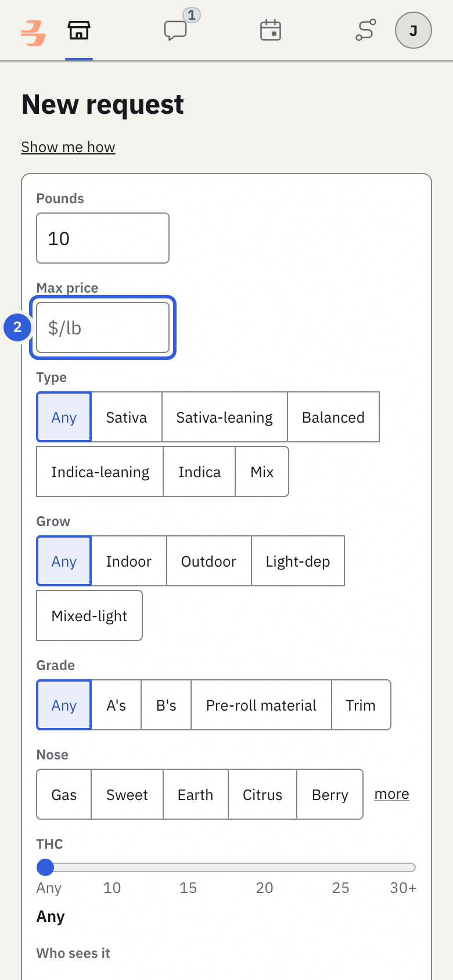Image resolution: width=453 pixels, height=980 pixels.
Task: Open the calendar icon in top bar
Action: point(271,30)
